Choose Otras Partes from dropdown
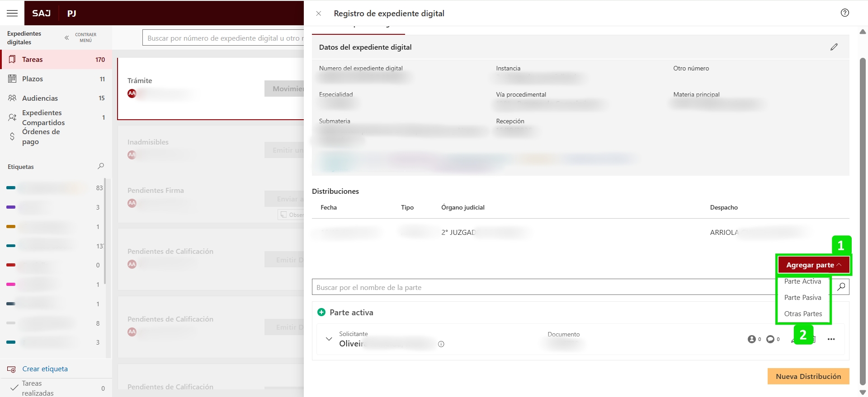This screenshot has width=868, height=397. pos(803,313)
